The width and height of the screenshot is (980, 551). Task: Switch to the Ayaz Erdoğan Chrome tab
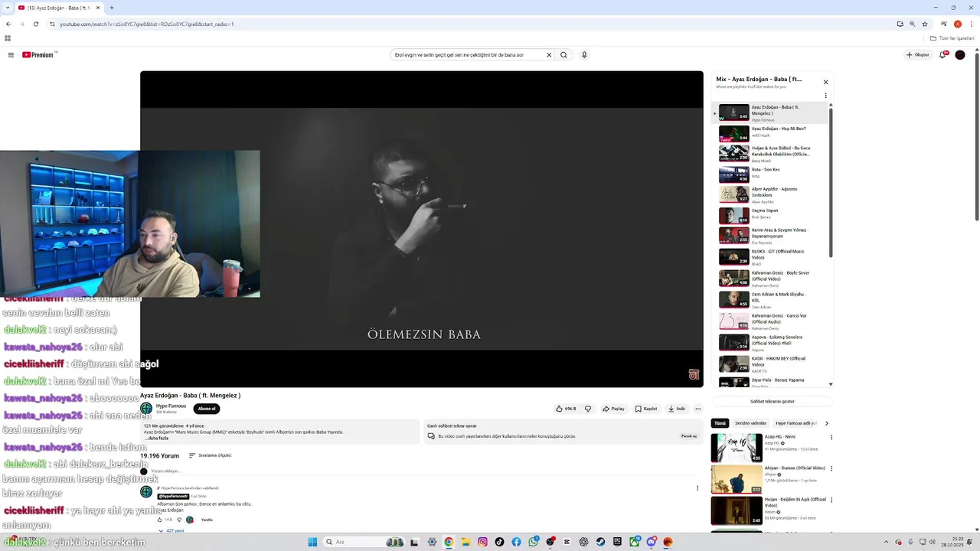point(59,8)
